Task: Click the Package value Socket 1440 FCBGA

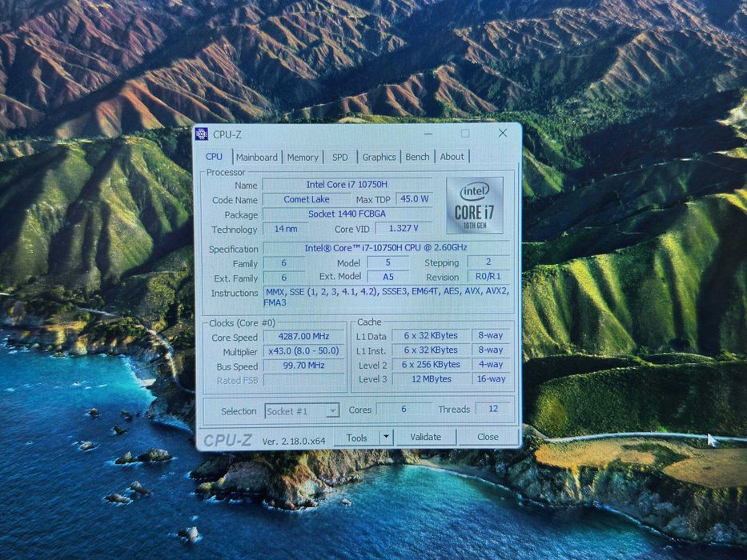Action: [347, 214]
